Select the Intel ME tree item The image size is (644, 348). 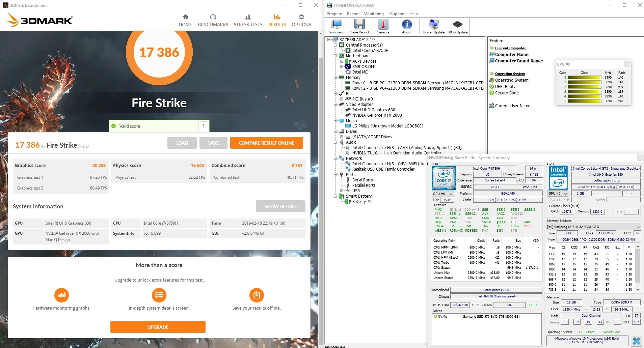360,72
